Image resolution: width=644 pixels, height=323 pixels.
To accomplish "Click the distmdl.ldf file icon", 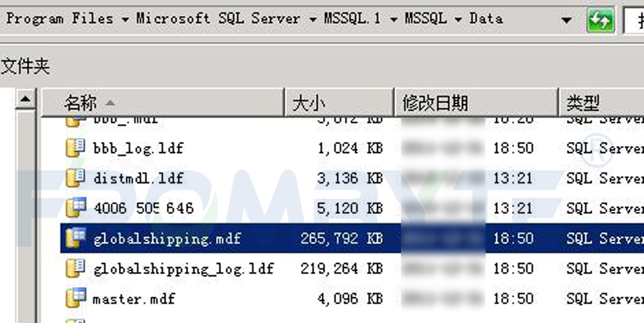I will point(76,178).
